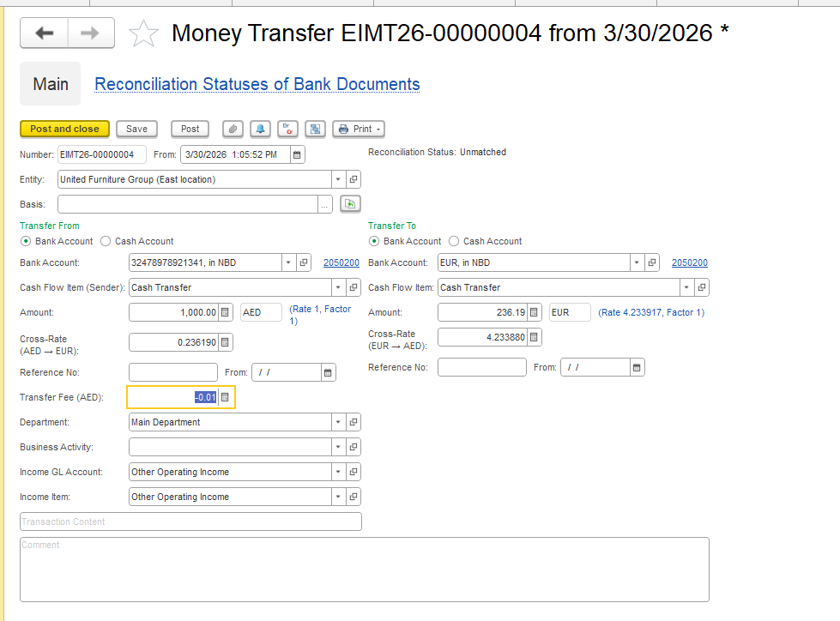The width and height of the screenshot is (840, 621).
Task: Open the 2050200 link under Transfer From
Action: [341, 262]
